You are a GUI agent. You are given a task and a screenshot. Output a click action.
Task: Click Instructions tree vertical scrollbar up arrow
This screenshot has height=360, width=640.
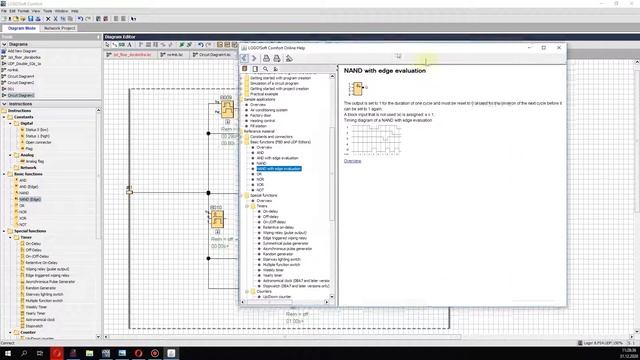[x=98, y=110]
